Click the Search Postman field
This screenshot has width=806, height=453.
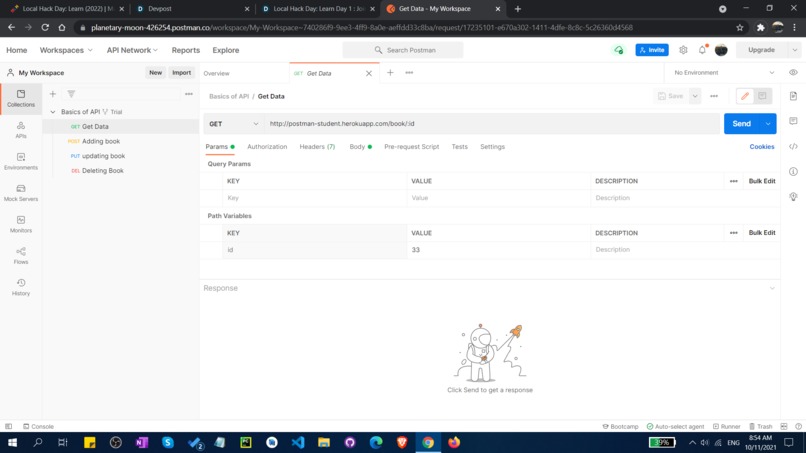pyautogui.click(x=403, y=50)
